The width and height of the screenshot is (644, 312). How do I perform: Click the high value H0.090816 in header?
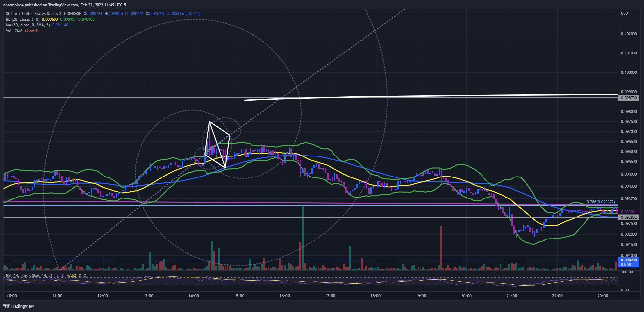click(x=114, y=14)
